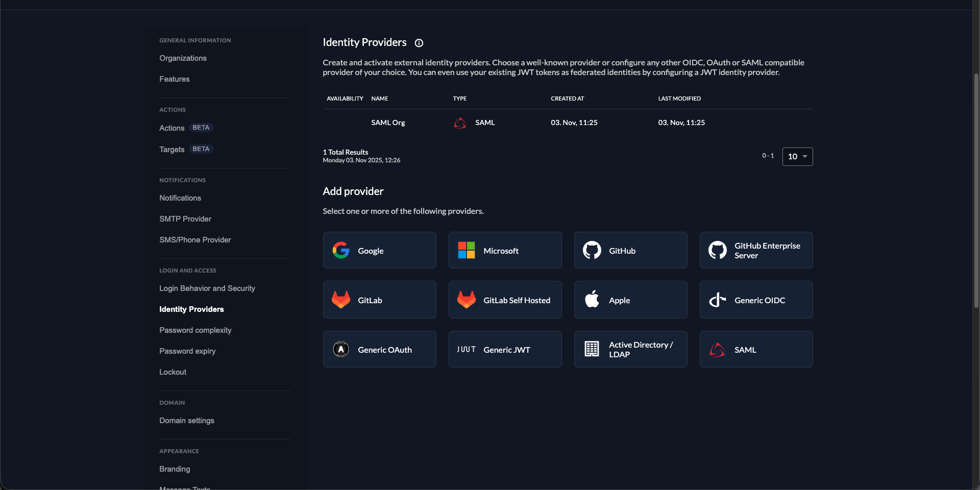Screen dimensions: 980x490
Task: Add Apple provider
Action: click(x=631, y=300)
